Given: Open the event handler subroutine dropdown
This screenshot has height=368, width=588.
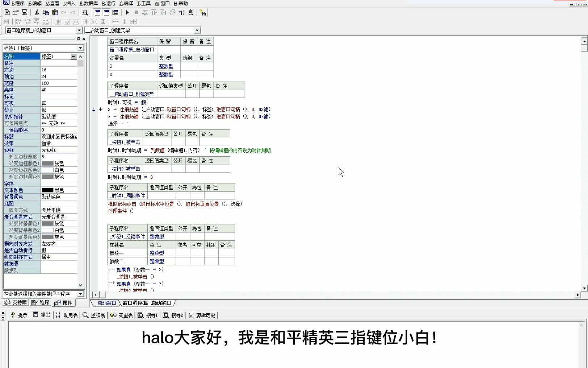Looking at the screenshot, I should coord(80,294).
